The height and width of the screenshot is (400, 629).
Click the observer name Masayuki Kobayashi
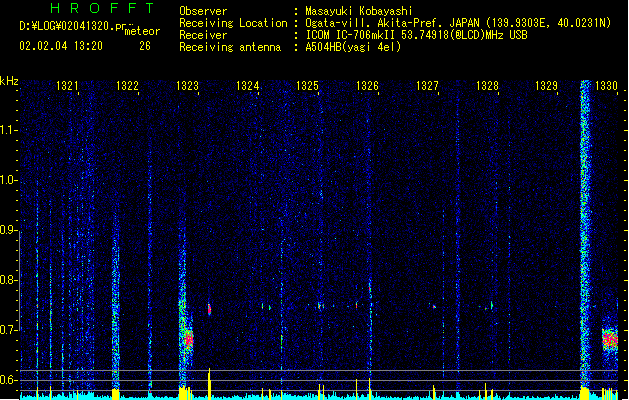(359, 11)
